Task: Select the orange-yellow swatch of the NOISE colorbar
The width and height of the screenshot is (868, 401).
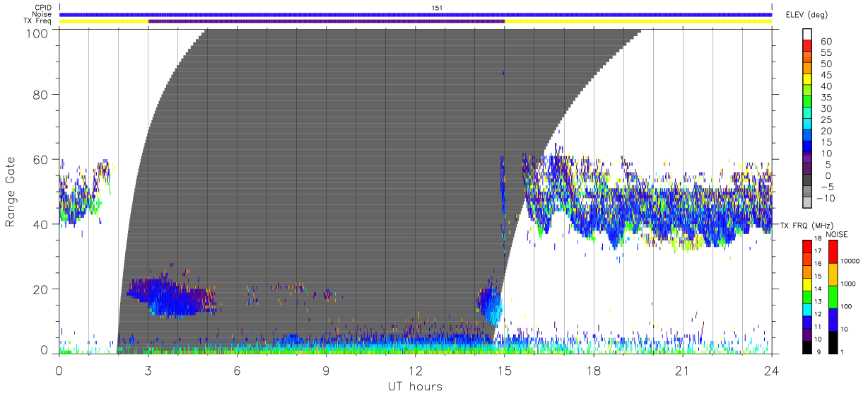Action: point(833,274)
